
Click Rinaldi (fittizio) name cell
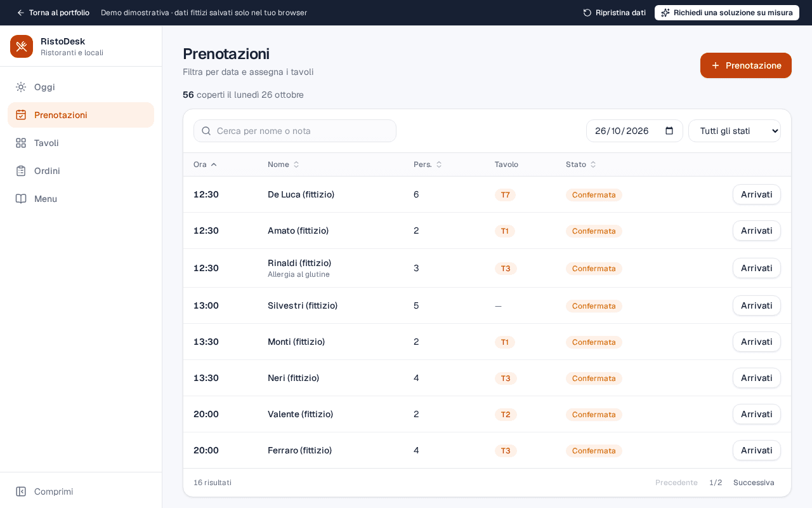coord(299,263)
